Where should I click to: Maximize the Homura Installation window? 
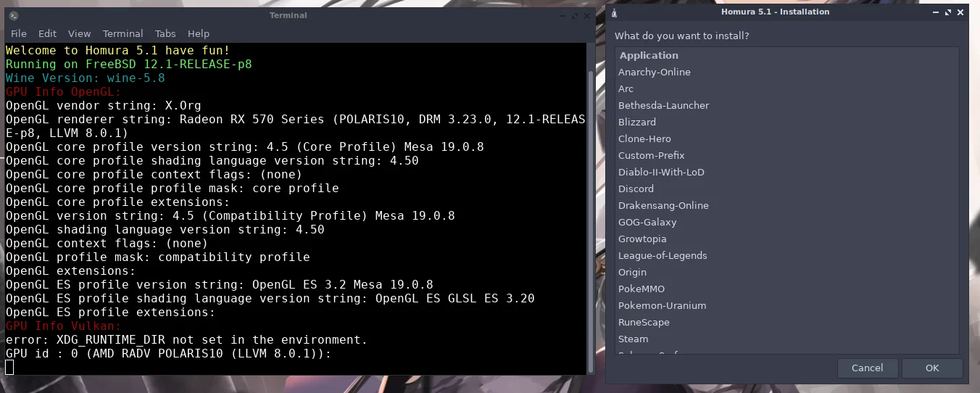[950, 12]
